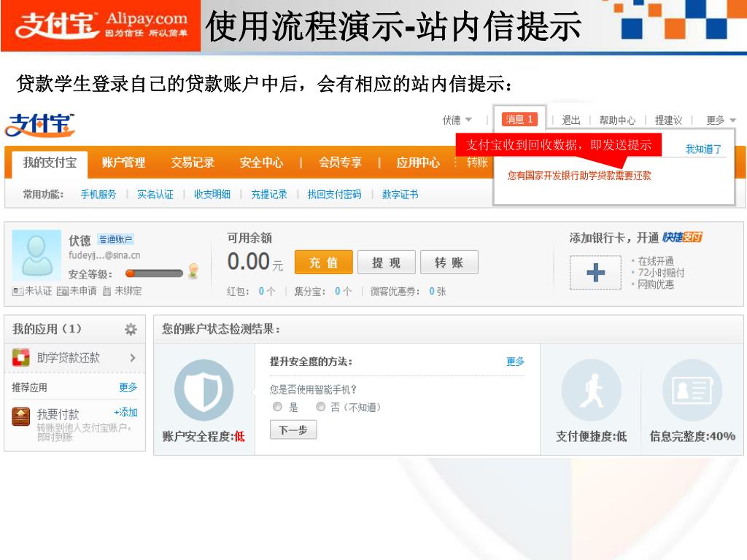The width and height of the screenshot is (747, 560).
Task: Click the 提现 withdraw button
Action: 387,262
